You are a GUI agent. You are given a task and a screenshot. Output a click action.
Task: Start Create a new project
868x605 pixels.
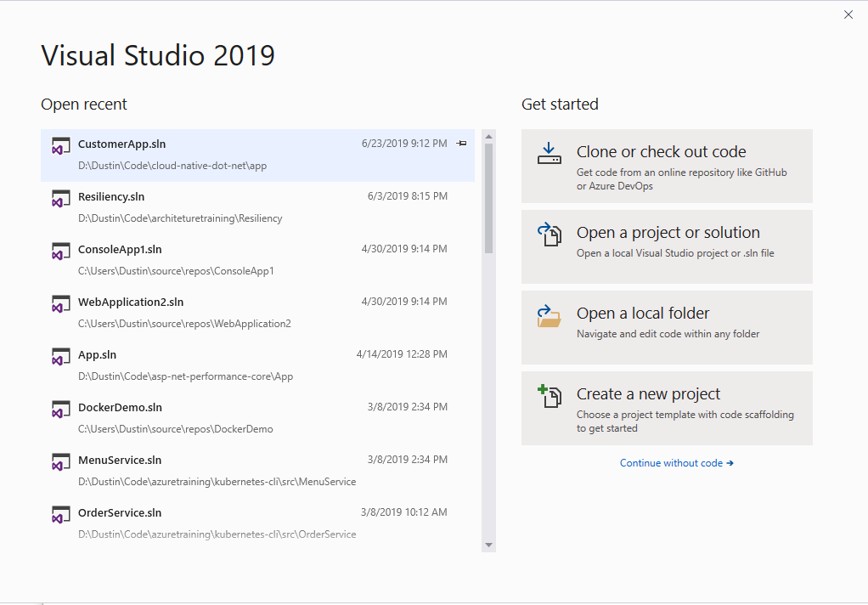[x=667, y=409]
